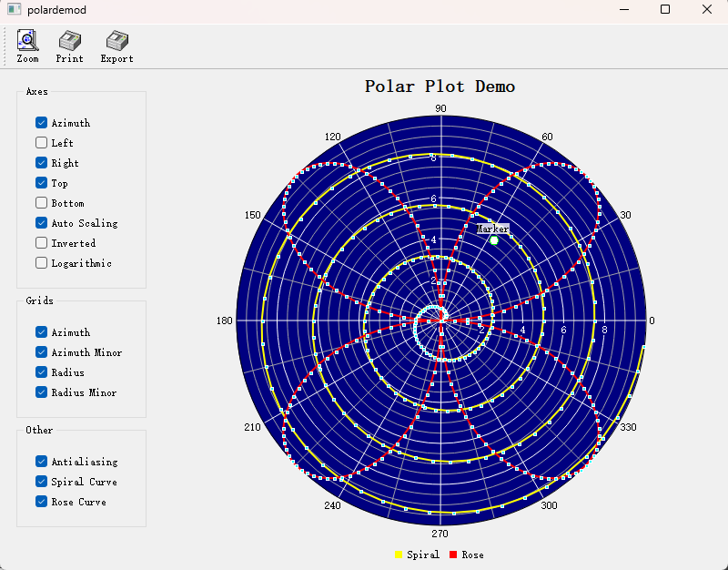Click the Print icon
This screenshot has height=570, width=728.
click(x=69, y=43)
